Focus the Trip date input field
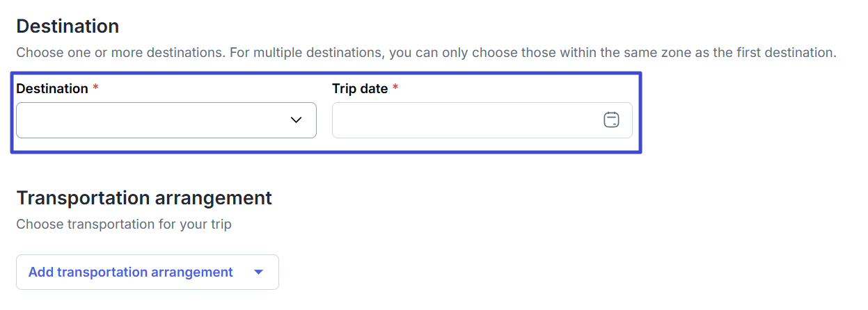 [x=482, y=120]
